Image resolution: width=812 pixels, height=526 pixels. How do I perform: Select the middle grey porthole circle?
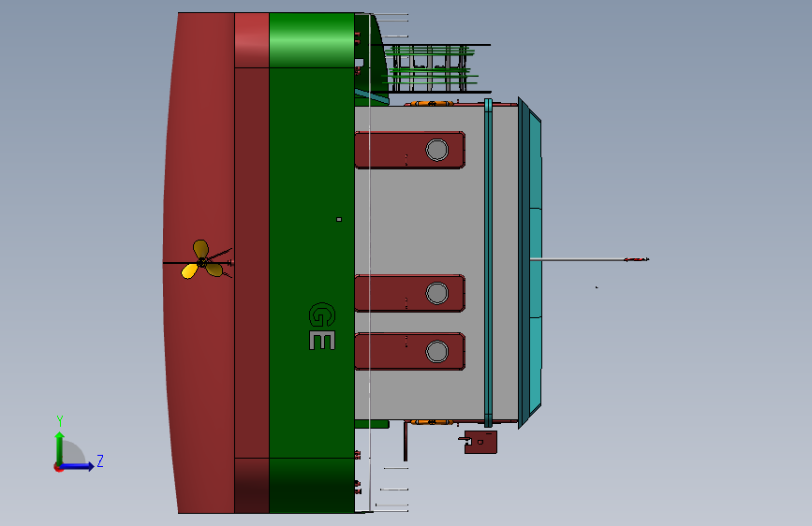(437, 293)
